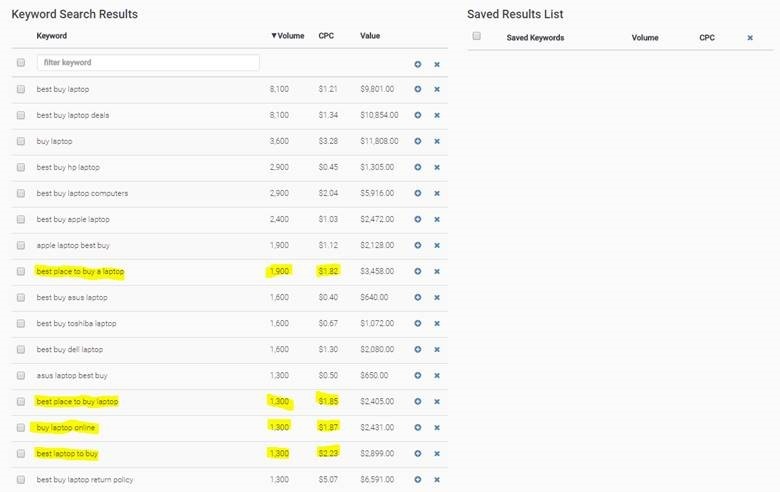Click the filter keyword input field
This screenshot has width=780, height=492.
click(x=148, y=62)
